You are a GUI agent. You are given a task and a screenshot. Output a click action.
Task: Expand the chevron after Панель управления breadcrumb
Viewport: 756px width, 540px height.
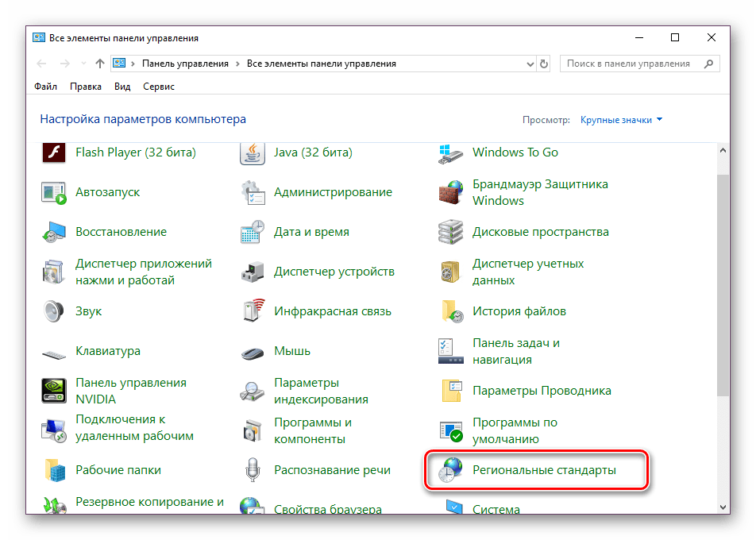point(237,64)
